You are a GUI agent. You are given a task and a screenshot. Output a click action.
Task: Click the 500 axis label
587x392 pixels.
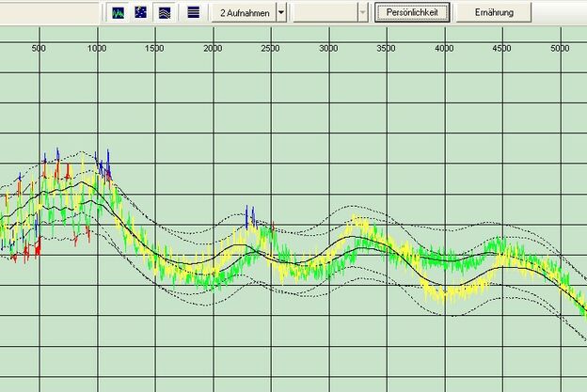39,48
